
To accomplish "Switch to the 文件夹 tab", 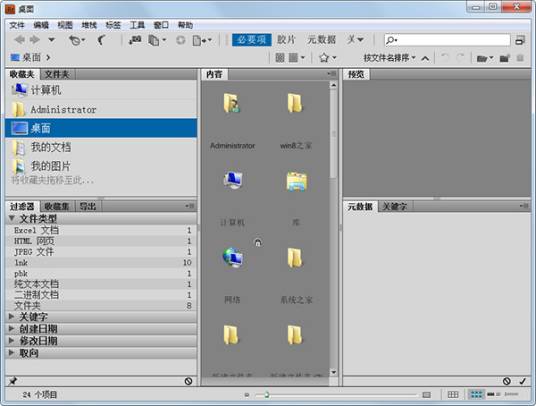I will click(57, 74).
